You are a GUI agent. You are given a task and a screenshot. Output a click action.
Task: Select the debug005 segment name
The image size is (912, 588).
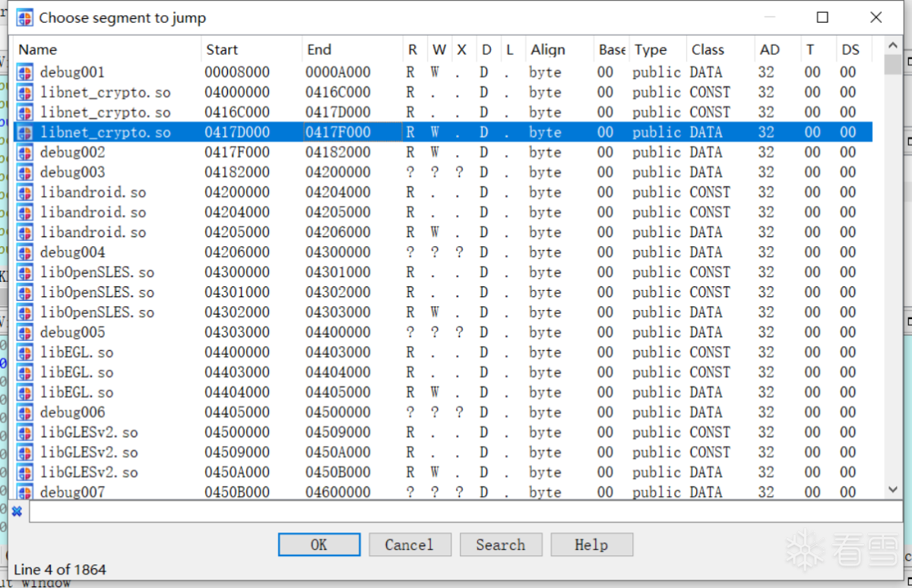coord(72,332)
